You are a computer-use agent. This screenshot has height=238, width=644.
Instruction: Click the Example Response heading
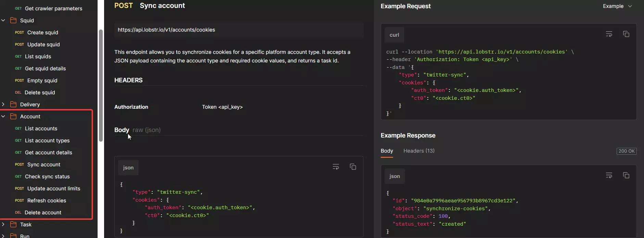[x=408, y=135]
